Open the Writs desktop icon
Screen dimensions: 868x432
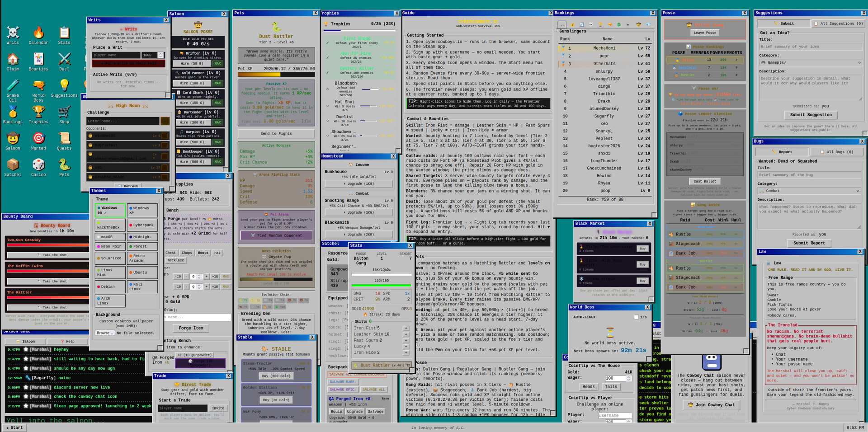pyautogui.click(x=13, y=35)
